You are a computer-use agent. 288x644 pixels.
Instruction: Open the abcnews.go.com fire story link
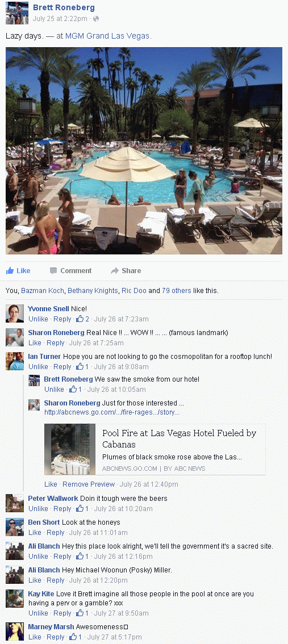[111, 412]
